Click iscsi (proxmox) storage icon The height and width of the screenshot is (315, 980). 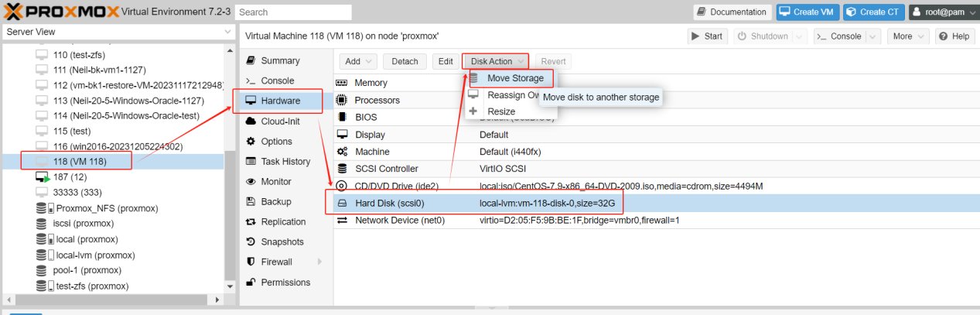(x=43, y=223)
